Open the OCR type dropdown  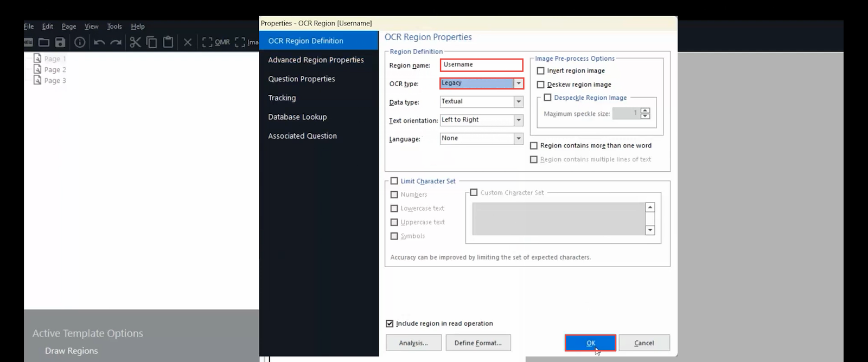click(x=519, y=83)
